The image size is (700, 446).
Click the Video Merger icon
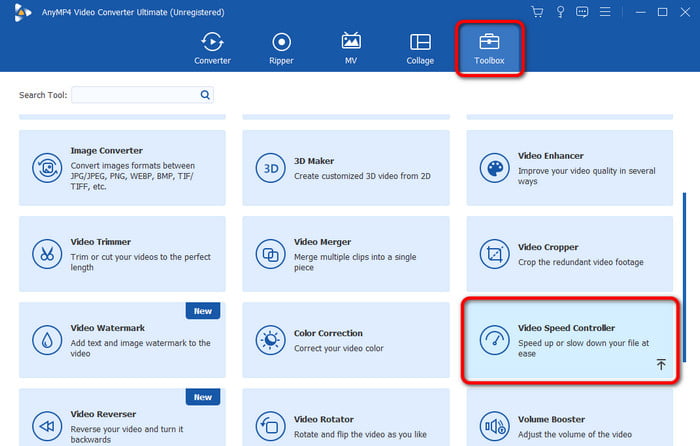click(x=271, y=254)
